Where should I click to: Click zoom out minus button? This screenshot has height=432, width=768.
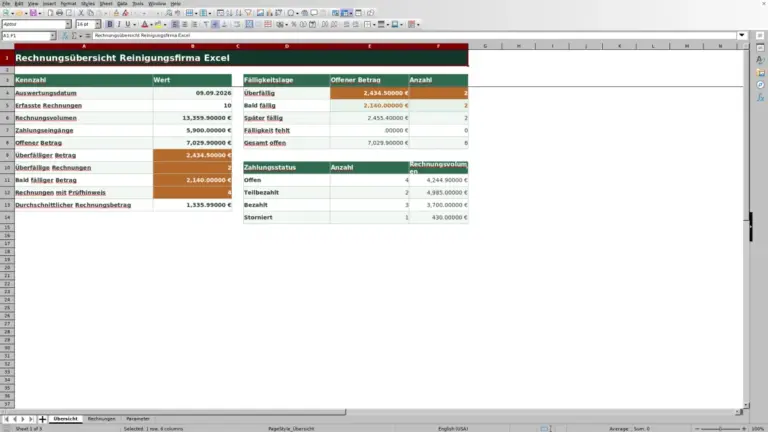[697, 429]
